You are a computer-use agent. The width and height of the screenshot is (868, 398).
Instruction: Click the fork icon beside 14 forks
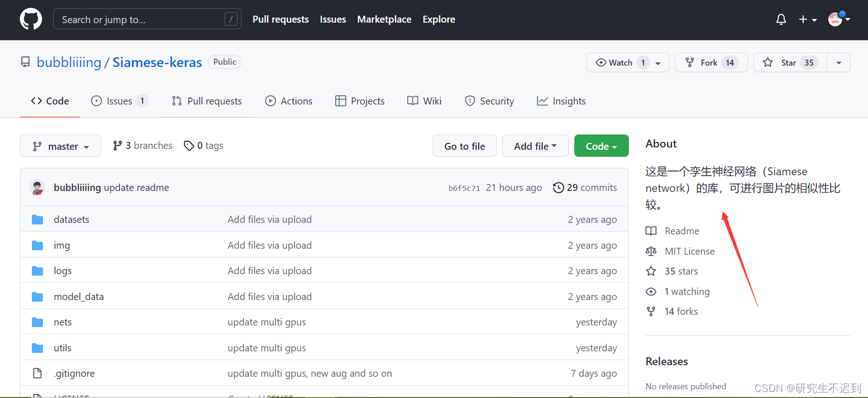point(651,312)
